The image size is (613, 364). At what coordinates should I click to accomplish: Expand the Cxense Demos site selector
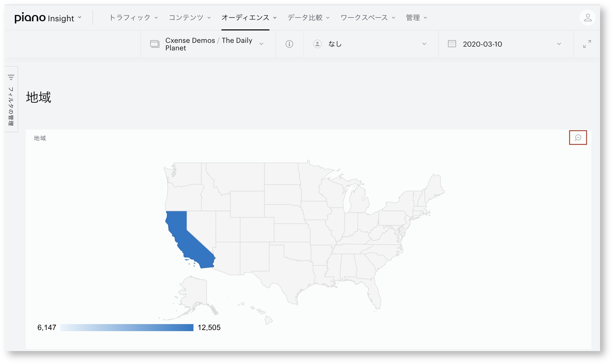(208, 44)
